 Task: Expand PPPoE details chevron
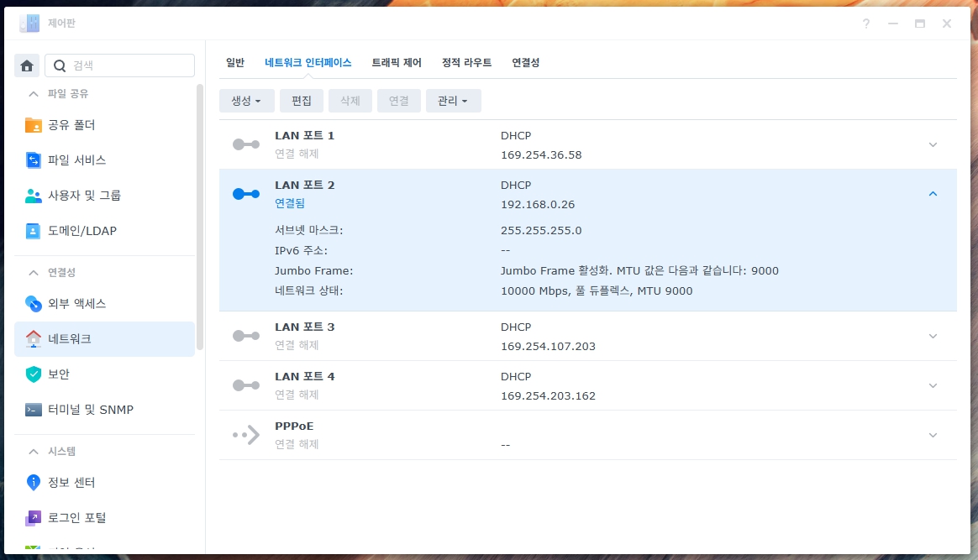933,436
